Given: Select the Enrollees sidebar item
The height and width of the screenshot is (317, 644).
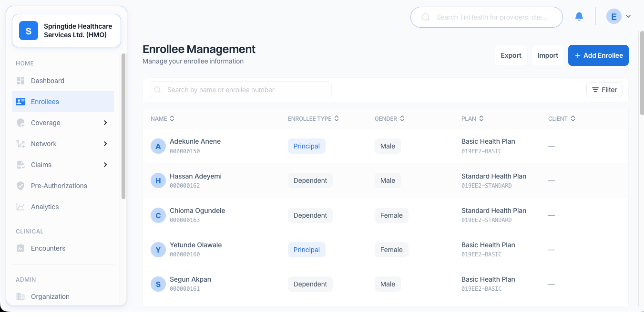Looking at the screenshot, I should click(63, 102).
